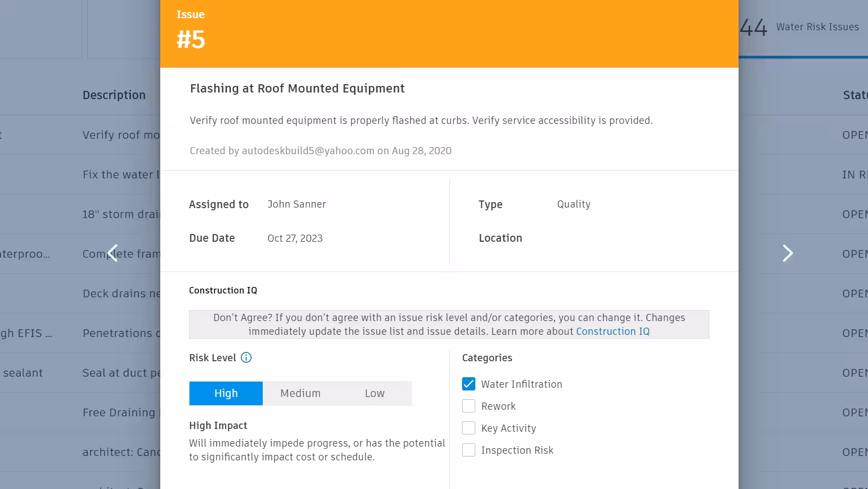868x489 pixels.
Task: Uncheck the Water Infiltration category
Action: point(469,384)
